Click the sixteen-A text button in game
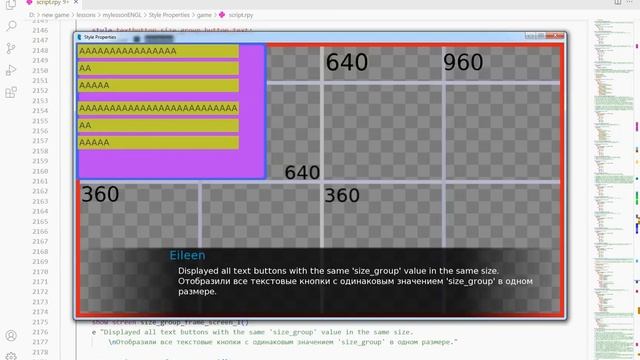Viewport: 640px width, 360px height. pos(158,51)
